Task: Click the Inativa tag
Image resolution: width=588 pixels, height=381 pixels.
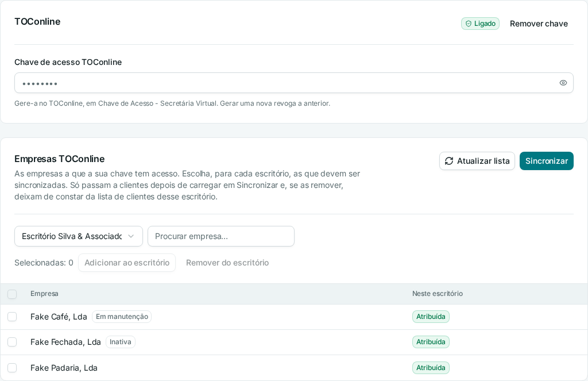Action: click(x=121, y=342)
